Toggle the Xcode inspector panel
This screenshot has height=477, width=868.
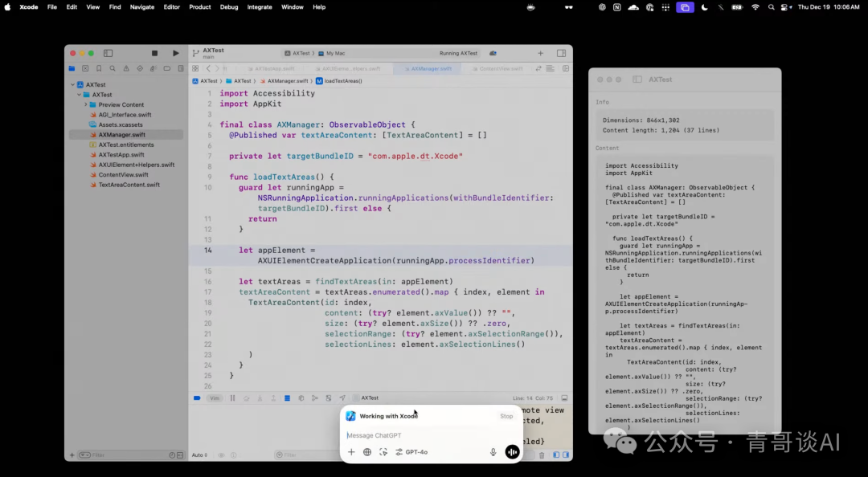coord(561,53)
